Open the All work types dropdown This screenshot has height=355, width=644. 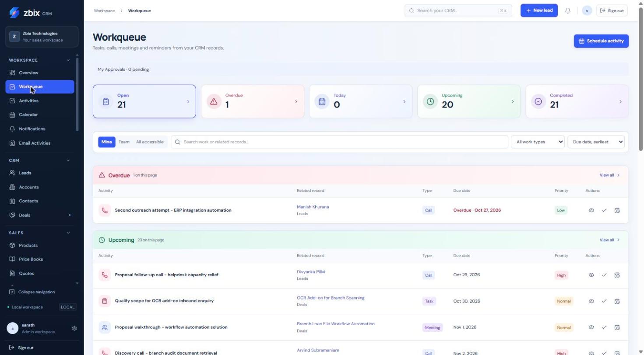[x=538, y=142]
